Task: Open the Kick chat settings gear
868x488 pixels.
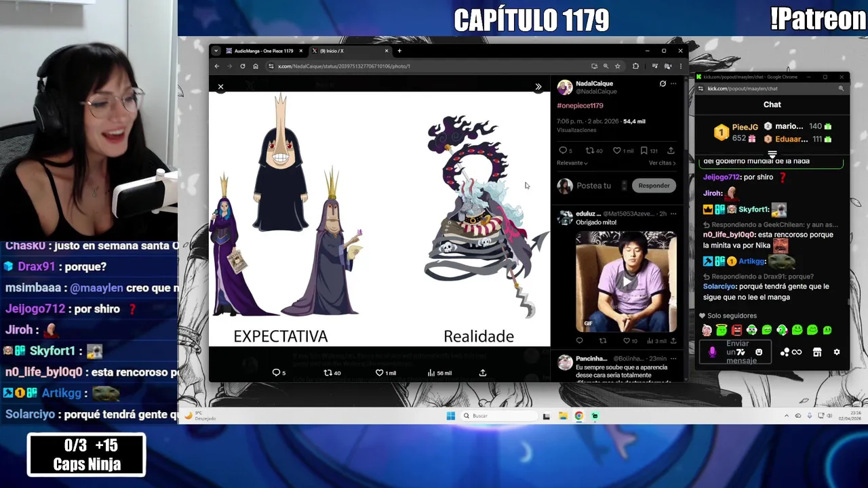Action: click(837, 352)
